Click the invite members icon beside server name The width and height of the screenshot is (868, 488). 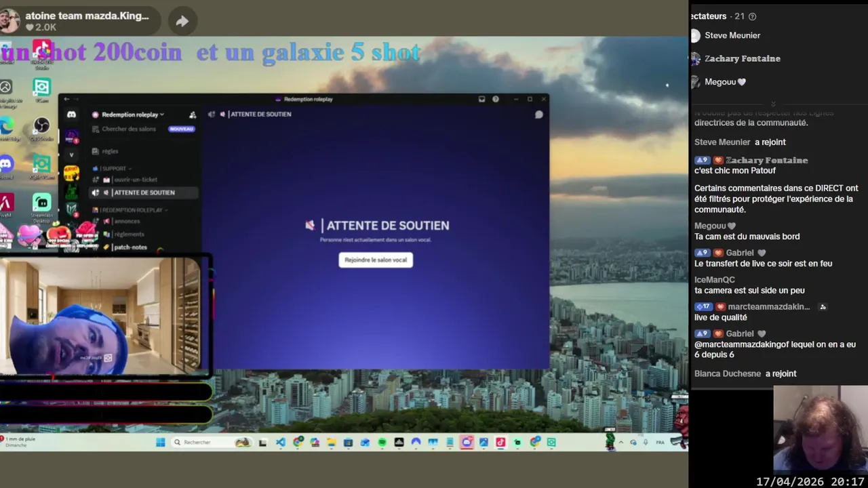pyautogui.click(x=193, y=115)
